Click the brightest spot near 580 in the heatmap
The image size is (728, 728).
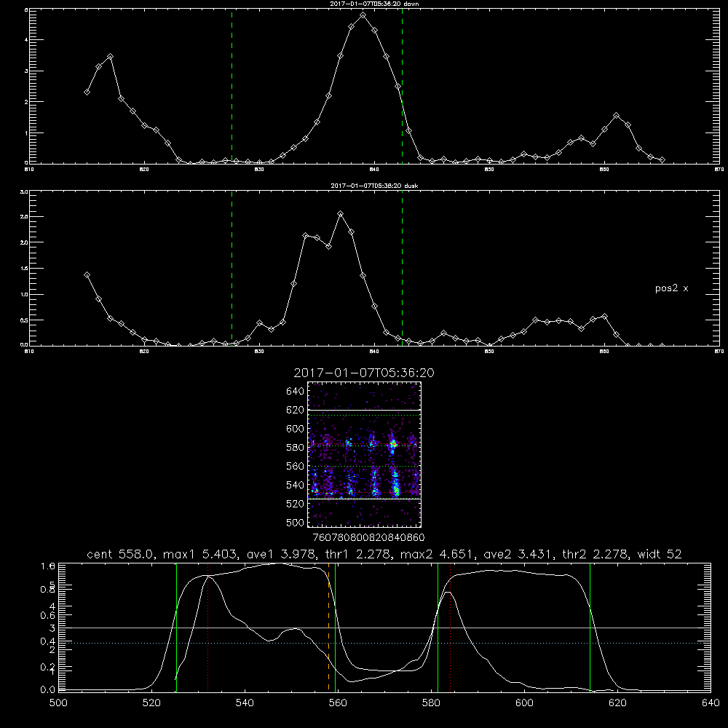pyautogui.click(x=393, y=446)
